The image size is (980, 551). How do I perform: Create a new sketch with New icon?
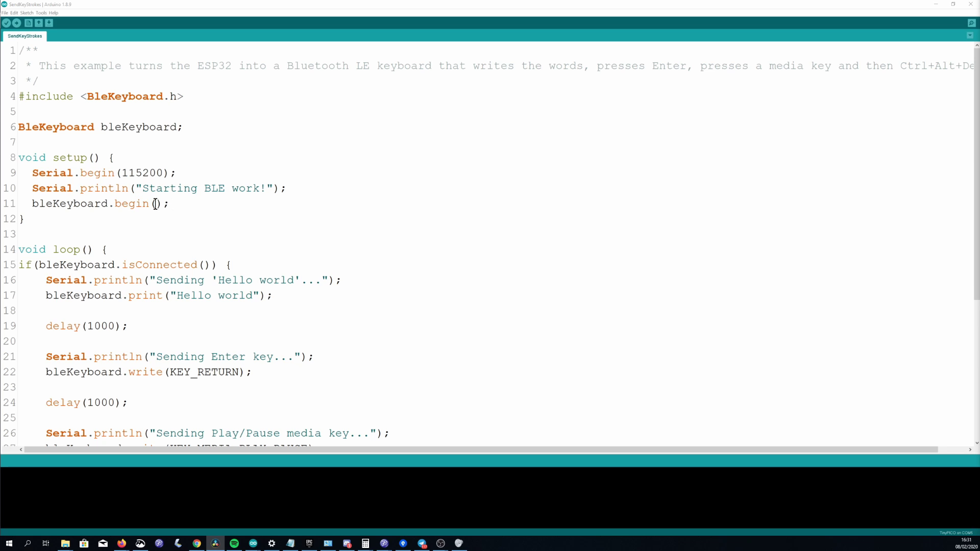pos(29,23)
